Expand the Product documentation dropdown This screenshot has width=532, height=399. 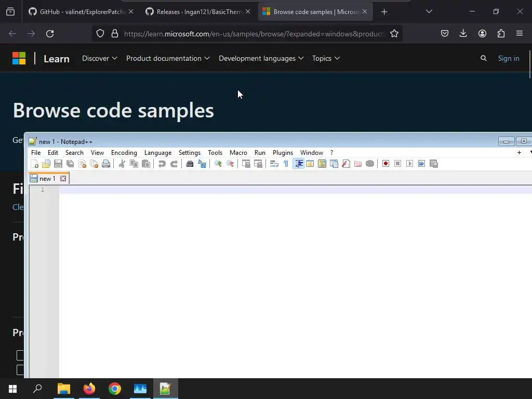168,58
